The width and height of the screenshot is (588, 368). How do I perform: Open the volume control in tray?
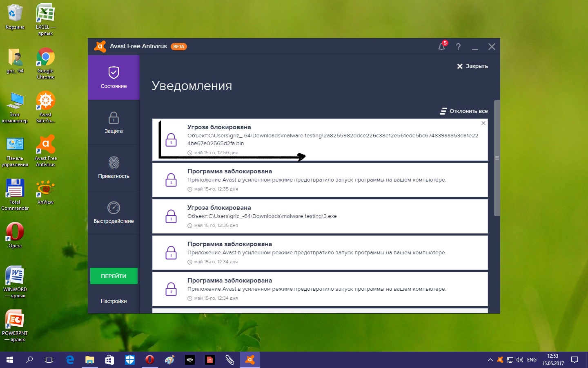pos(520,360)
